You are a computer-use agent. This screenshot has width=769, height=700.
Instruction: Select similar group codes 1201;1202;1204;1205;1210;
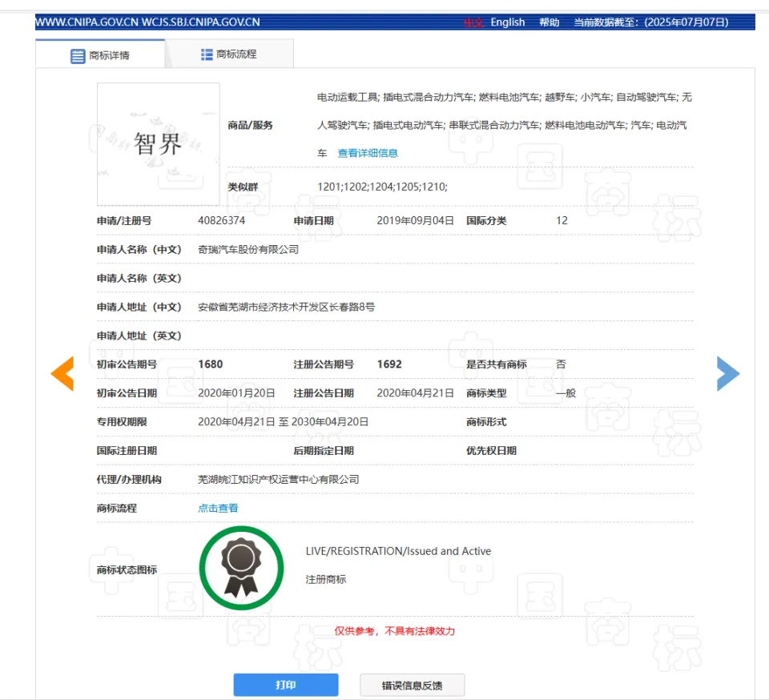pyautogui.click(x=383, y=187)
